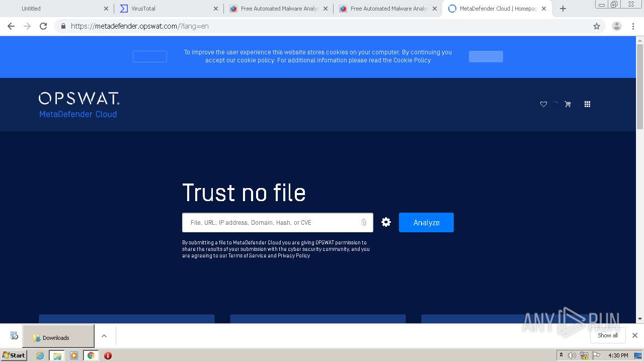This screenshot has width=644, height=362.
Task: Click the Chrome taskbar icon
Action: 91,355
